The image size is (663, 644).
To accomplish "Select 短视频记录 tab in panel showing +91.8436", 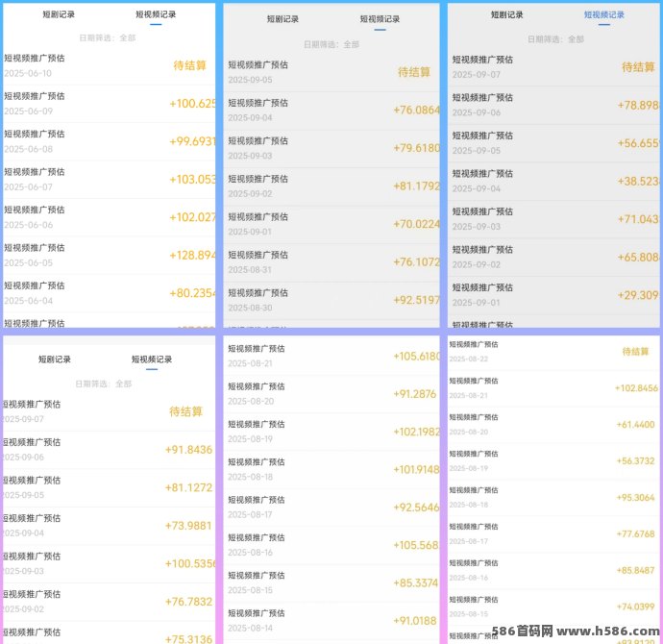I will click(x=152, y=359).
